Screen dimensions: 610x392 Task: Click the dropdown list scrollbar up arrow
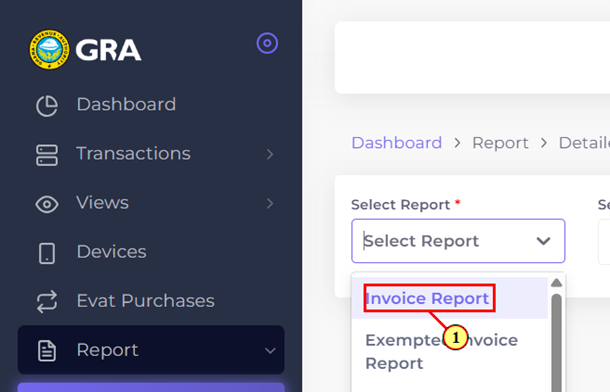(x=557, y=283)
